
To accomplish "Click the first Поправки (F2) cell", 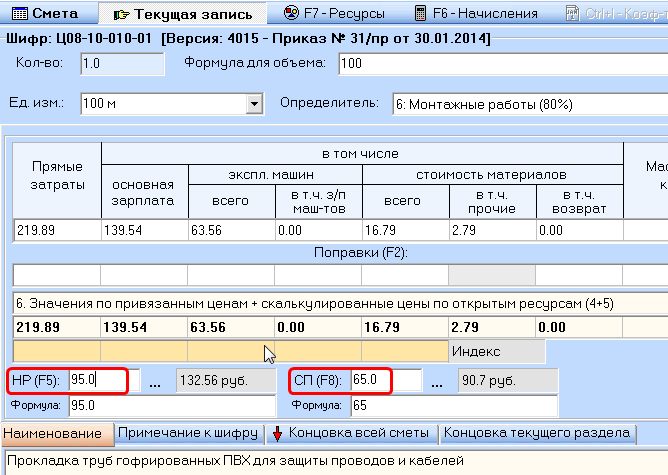I will pyautogui.click(x=57, y=275).
